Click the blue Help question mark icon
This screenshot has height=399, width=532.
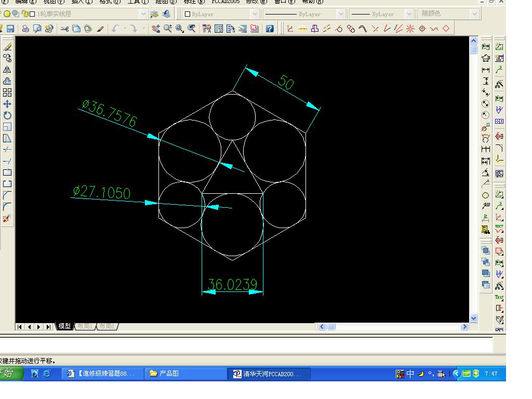tap(270, 29)
